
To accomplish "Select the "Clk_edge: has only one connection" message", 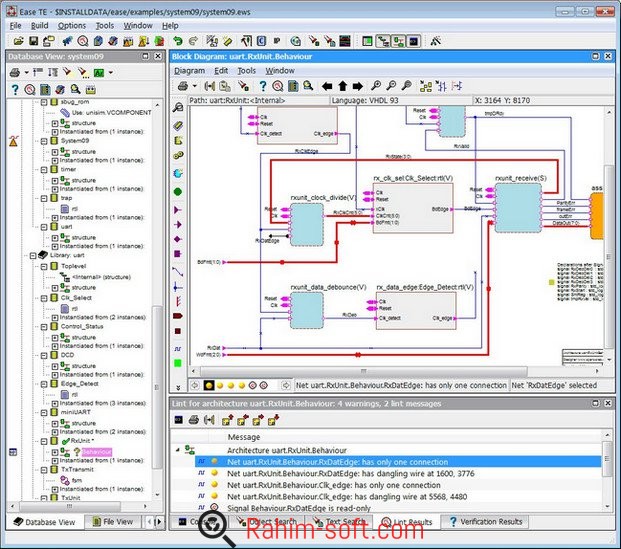I will click(333, 485).
